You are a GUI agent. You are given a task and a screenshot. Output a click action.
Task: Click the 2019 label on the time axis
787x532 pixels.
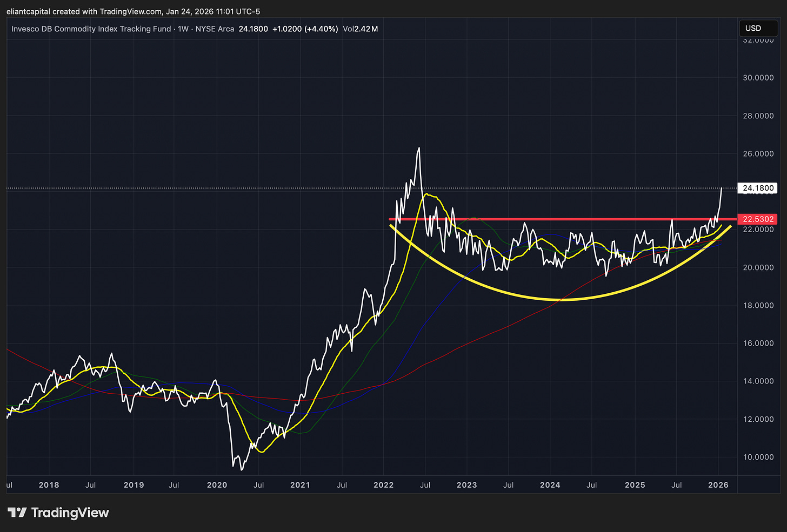point(134,484)
